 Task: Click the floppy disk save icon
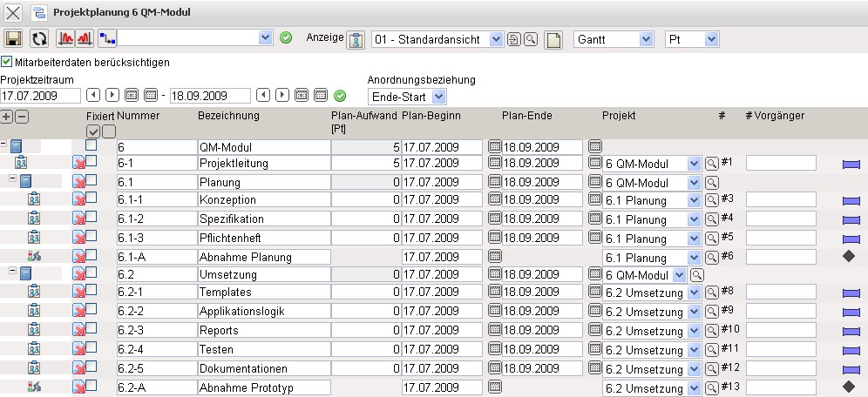pyautogui.click(x=13, y=39)
